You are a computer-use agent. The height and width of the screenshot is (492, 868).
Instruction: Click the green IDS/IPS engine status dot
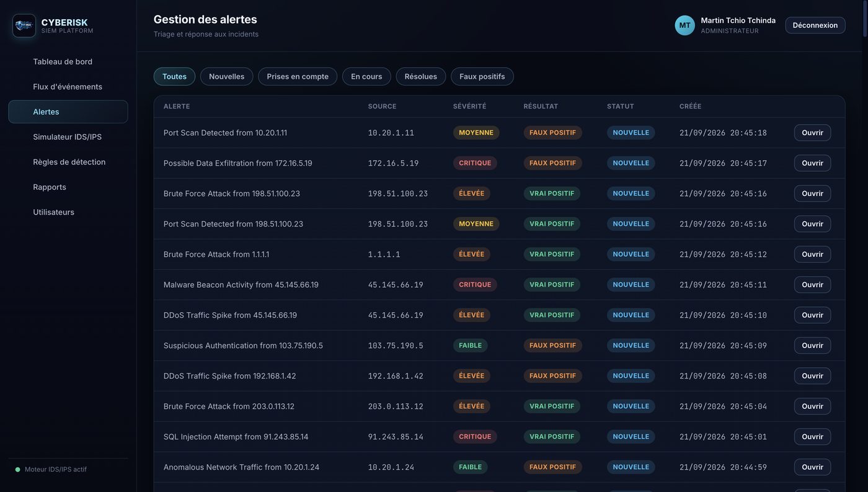pyautogui.click(x=17, y=470)
